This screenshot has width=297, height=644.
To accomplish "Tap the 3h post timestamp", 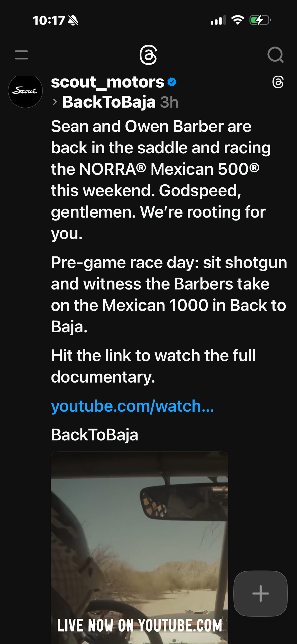I will [169, 102].
